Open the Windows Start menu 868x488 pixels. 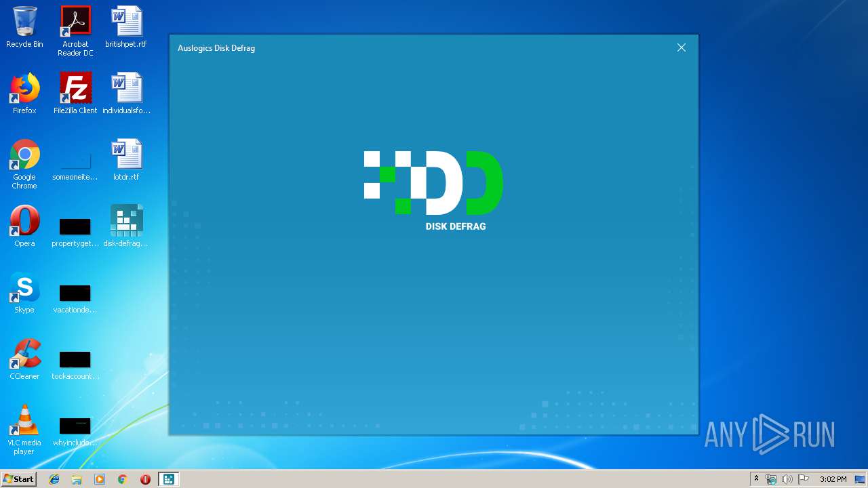pos(18,479)
